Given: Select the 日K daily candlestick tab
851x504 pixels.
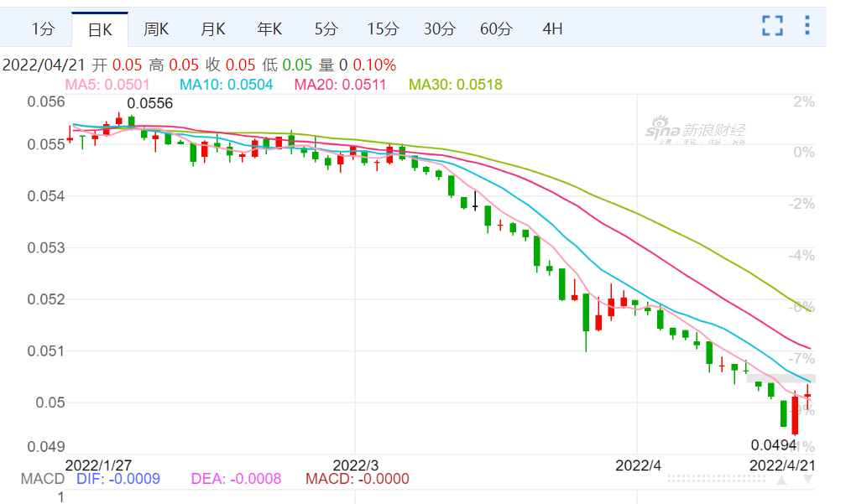Looking at the screenshot, I should coord(100,29).
